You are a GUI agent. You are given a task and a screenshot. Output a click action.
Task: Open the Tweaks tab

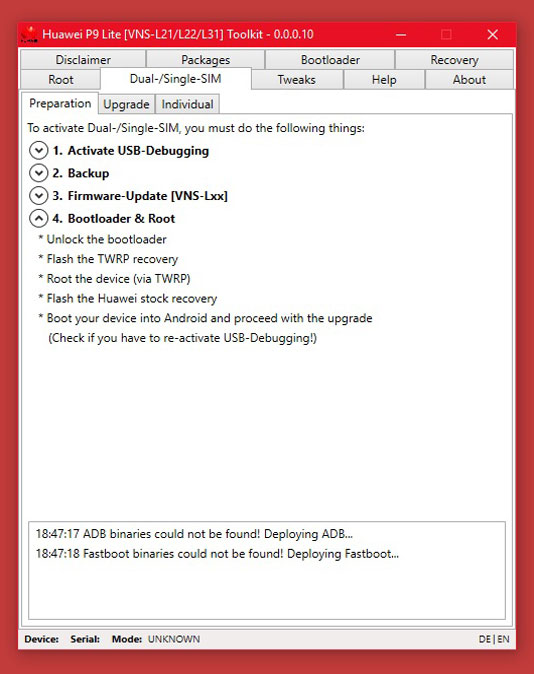tap(297, 80)
